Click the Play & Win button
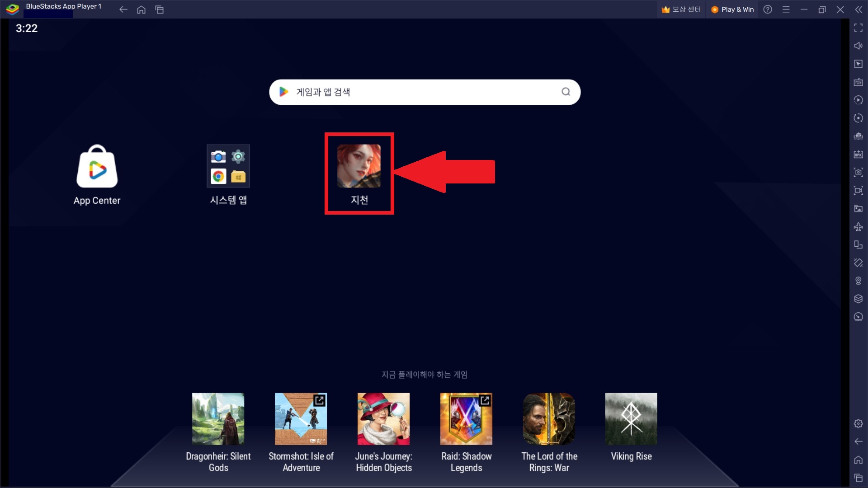This screenshot has height=488, width=868. [732, 9]
